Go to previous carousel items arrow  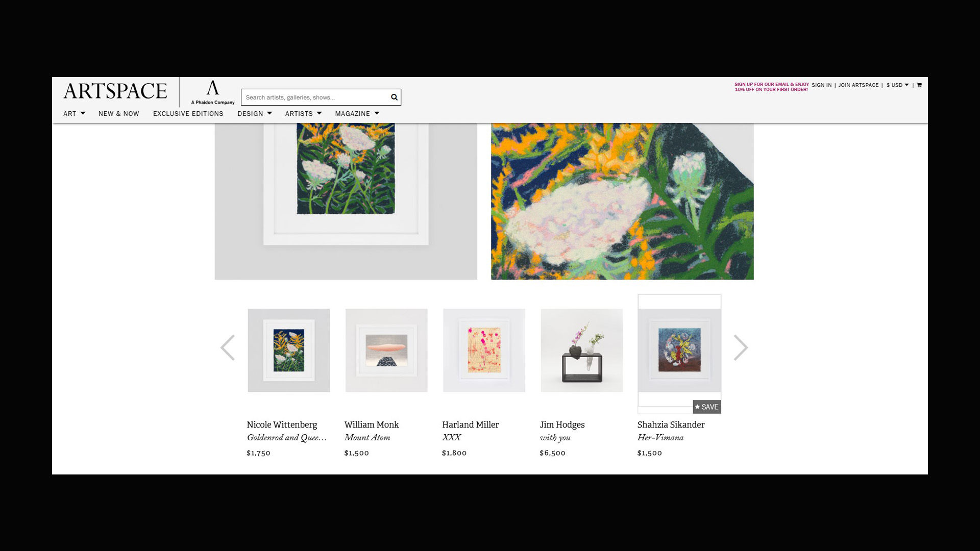(228, 348)
